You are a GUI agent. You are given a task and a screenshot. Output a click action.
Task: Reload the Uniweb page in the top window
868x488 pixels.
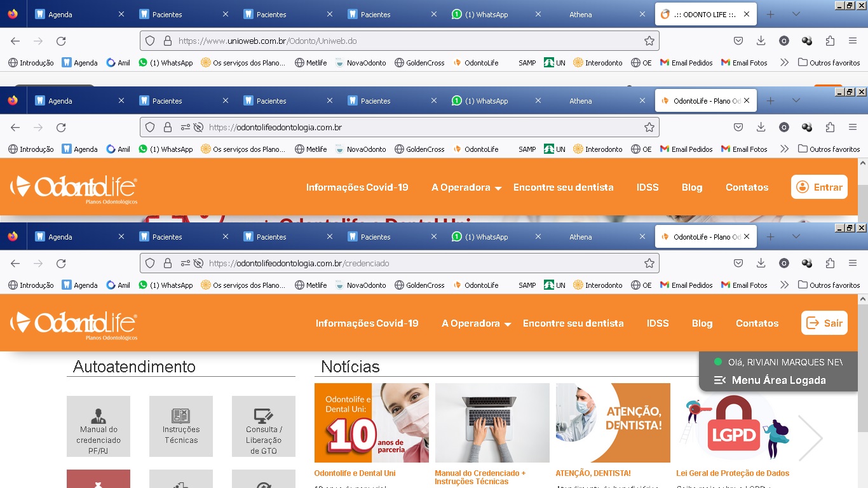tap(61, 41)
